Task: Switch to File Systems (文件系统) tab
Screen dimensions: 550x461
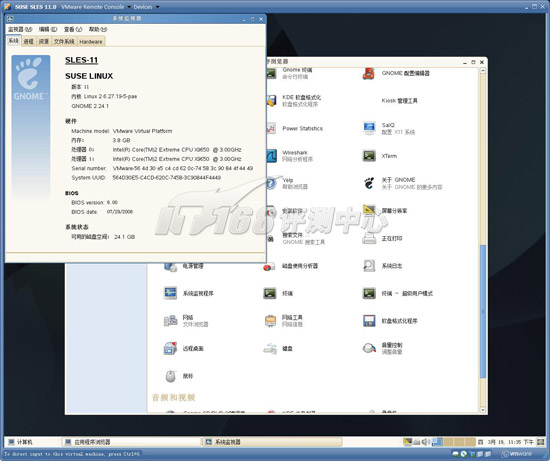Action: click(64, 41)
